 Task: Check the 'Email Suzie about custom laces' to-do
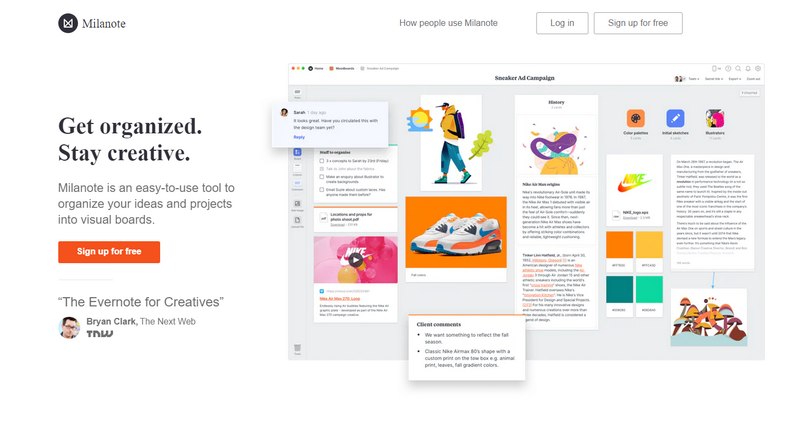pos(322,190)
